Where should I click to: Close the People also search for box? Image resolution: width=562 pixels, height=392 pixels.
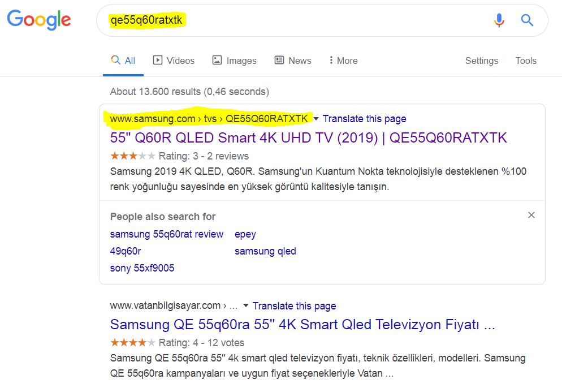pos(531,215)
